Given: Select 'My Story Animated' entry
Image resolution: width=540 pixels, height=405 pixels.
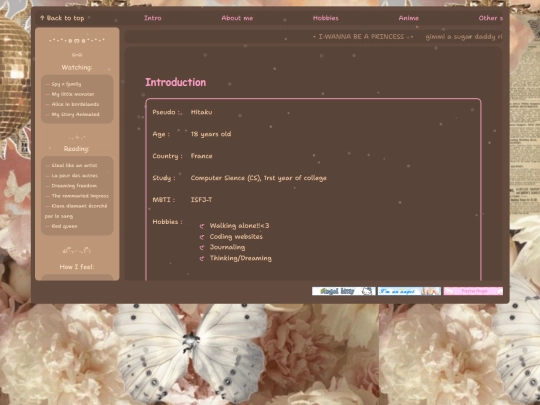Looking at the screenshot, I should [x=75, y=114].
